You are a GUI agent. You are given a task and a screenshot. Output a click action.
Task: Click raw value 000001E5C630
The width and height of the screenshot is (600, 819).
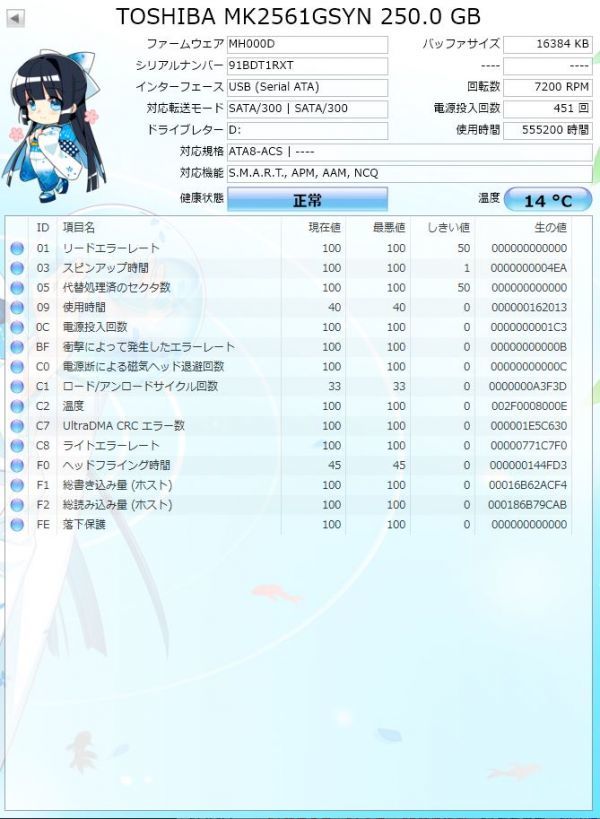tap(529, 426)
